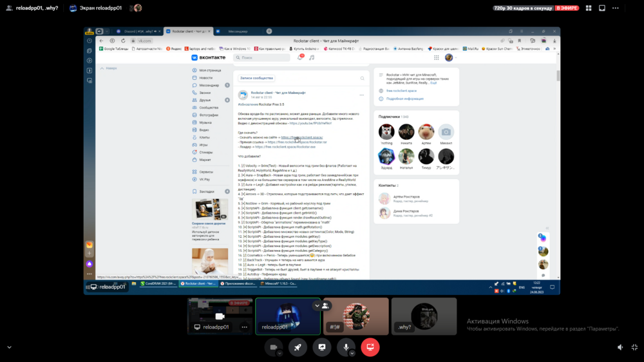Switch to CorelDRAW 2021 taskbar item
This screenshot has height=362, width=644.
158,283
